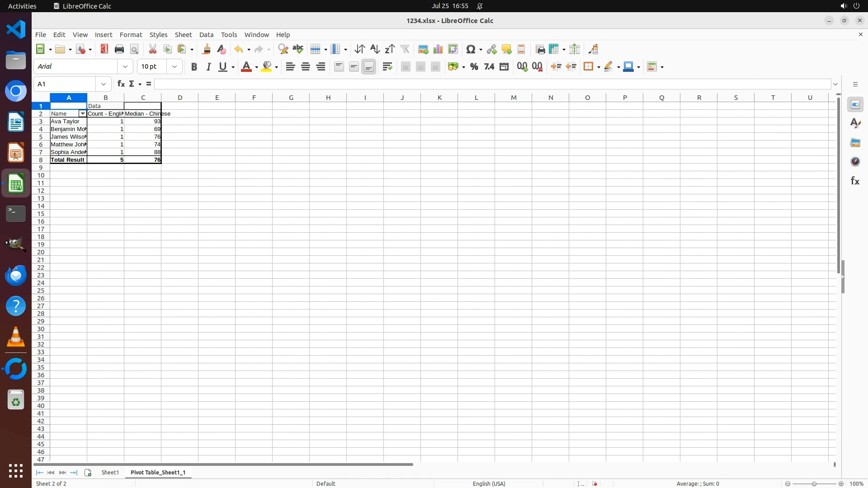Open the sidebar Navigator icon

click(x=855, y=162)
